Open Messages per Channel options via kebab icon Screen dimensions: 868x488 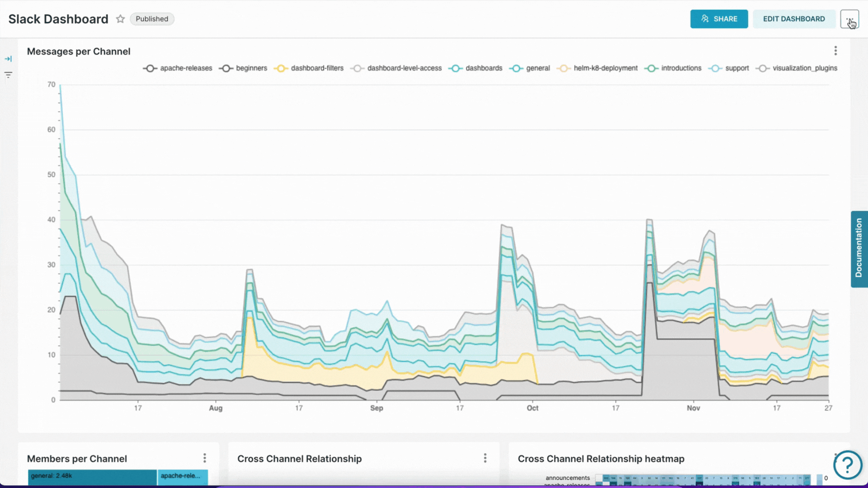click(835, 51)
